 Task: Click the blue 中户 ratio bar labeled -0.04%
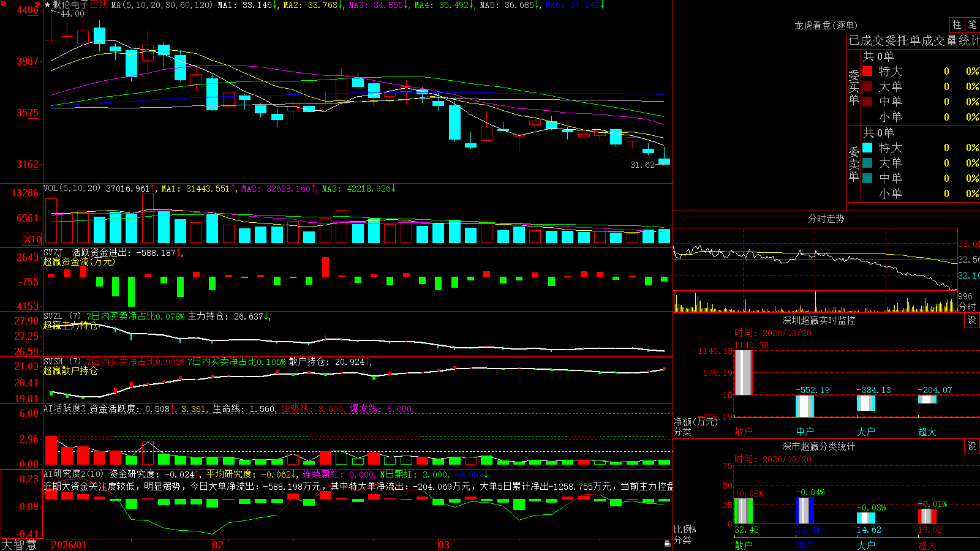(804, 511)
